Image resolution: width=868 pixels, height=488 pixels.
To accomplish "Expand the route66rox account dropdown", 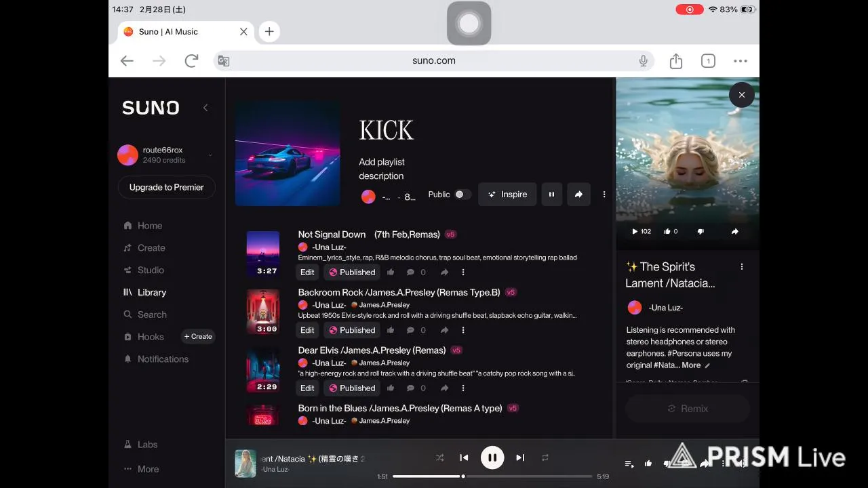I will (210, 155).
